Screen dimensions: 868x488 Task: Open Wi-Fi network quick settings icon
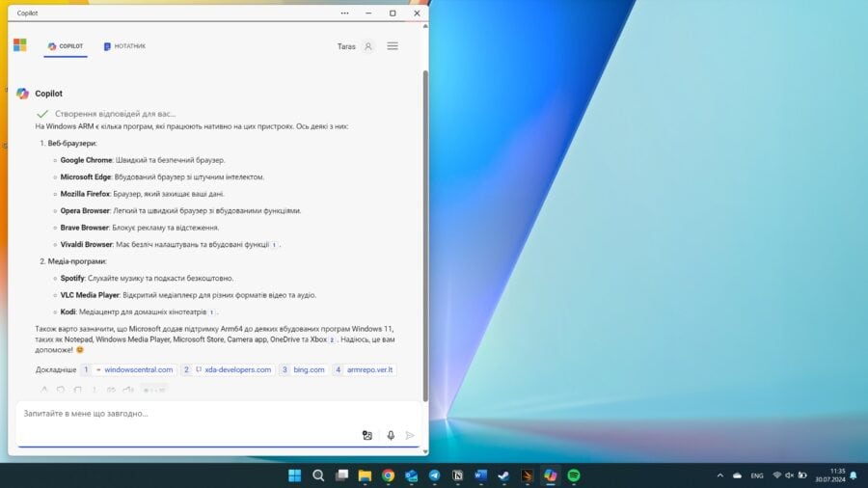(776, 475)
